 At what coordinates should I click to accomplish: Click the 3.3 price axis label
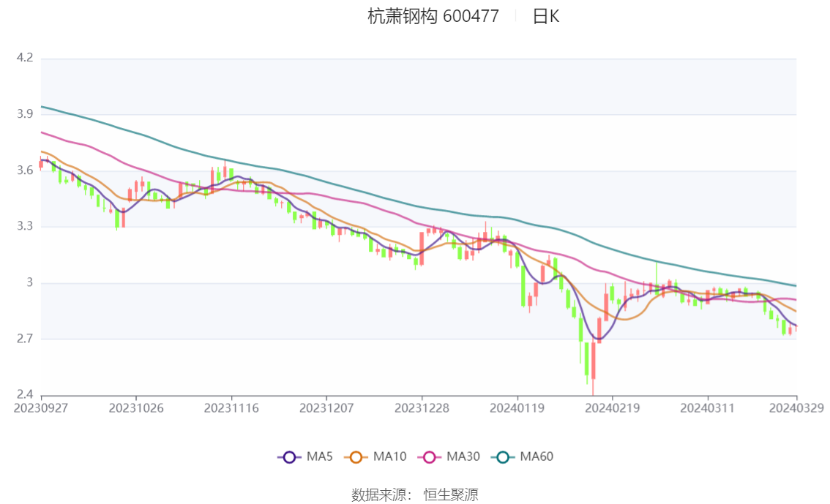point(25,226)
